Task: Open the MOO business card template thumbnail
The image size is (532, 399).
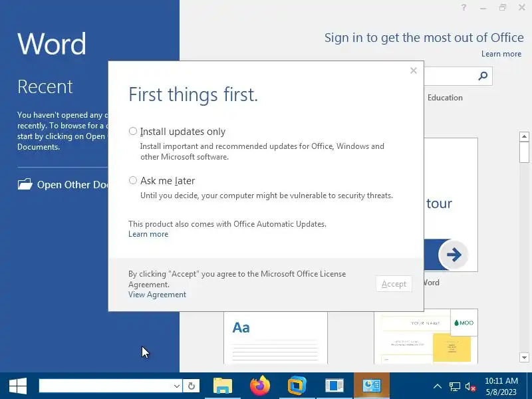Action: coord(426,336)
